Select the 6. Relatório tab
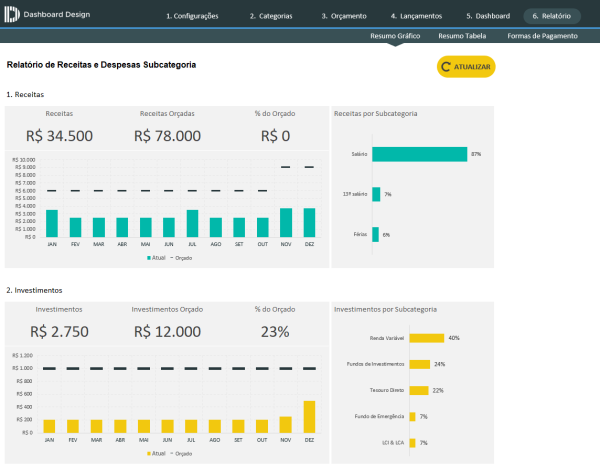The width and height of the screenshot is (600, 468). [x=551, y=16]
